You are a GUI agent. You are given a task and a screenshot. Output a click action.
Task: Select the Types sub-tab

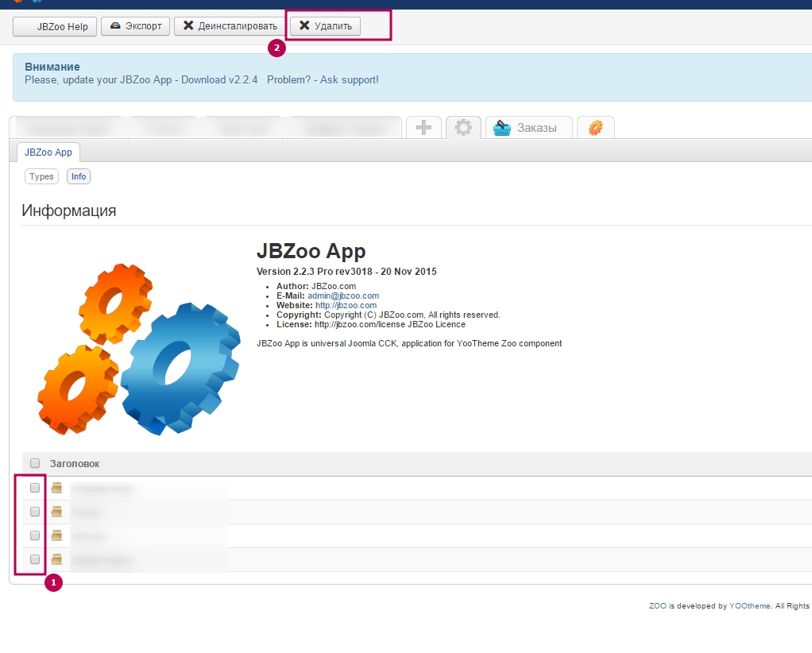41,176
